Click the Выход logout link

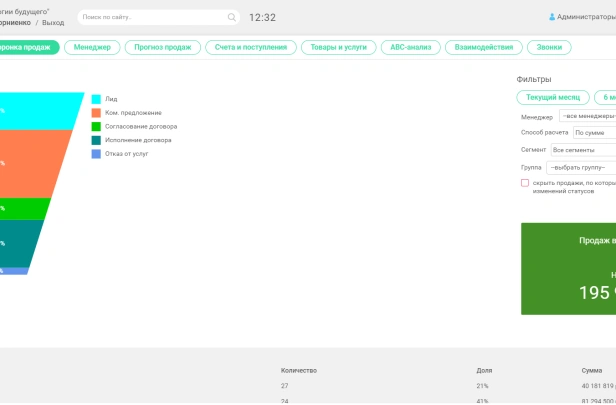55,22
